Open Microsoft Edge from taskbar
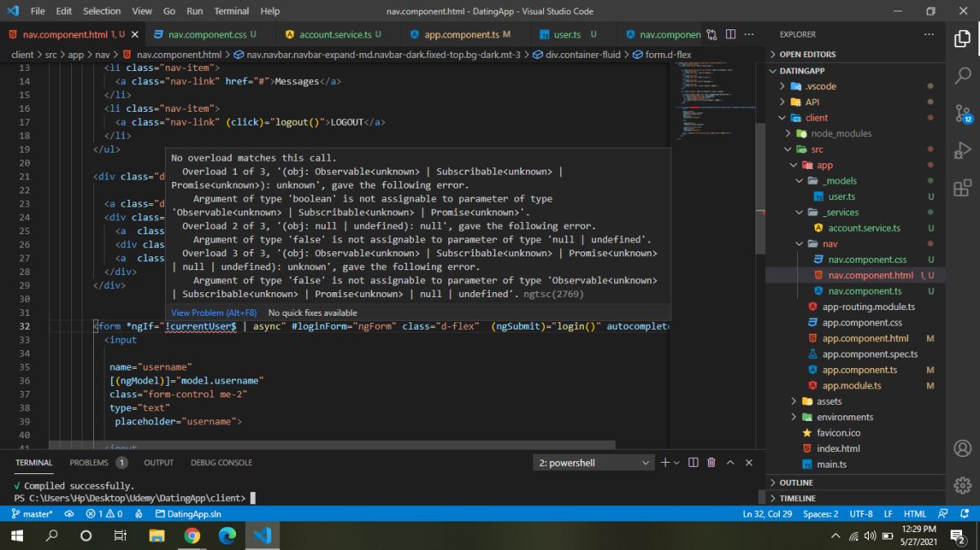Screen dimensions: 980x550 click(227, 536)
